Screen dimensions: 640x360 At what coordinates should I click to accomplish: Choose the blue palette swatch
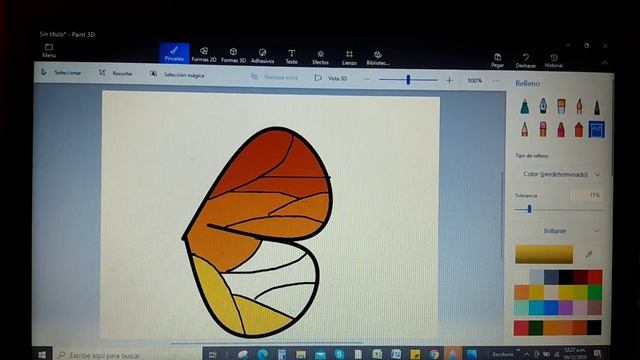[x=551, y=307]
